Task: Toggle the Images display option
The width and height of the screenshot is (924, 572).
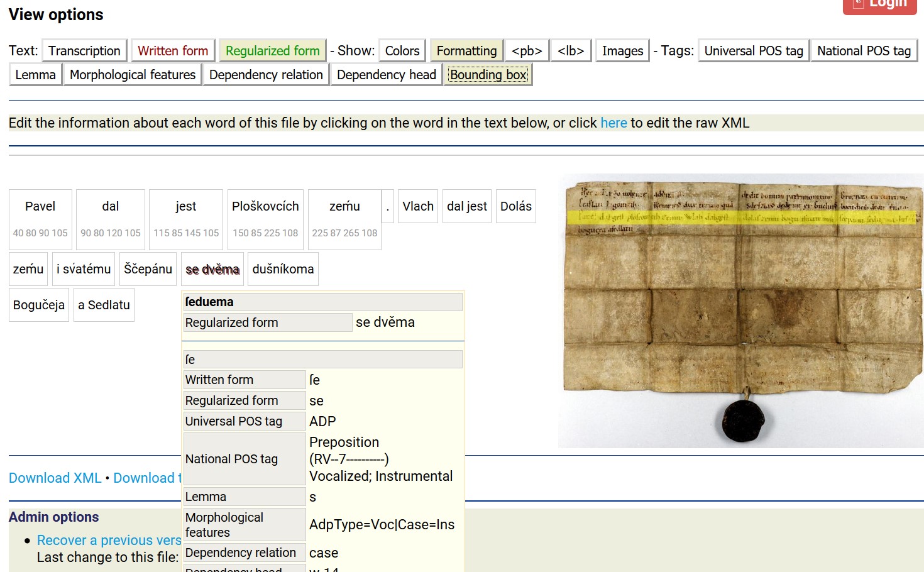Action: 622,51
